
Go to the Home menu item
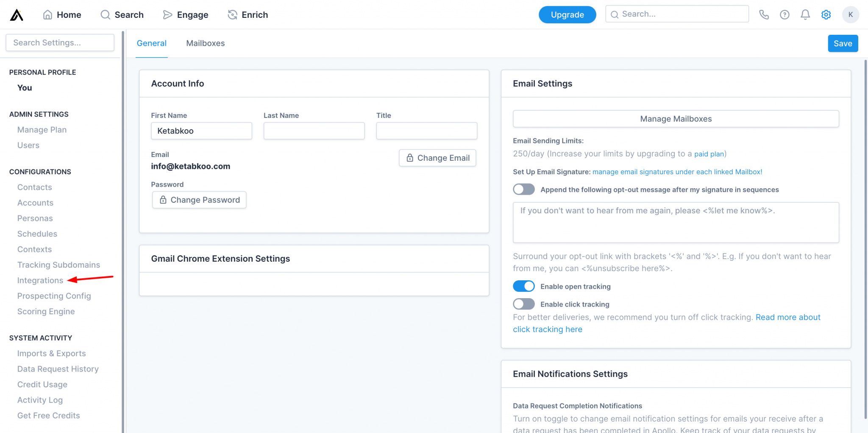pyautogui.click(x=62, y=15)
